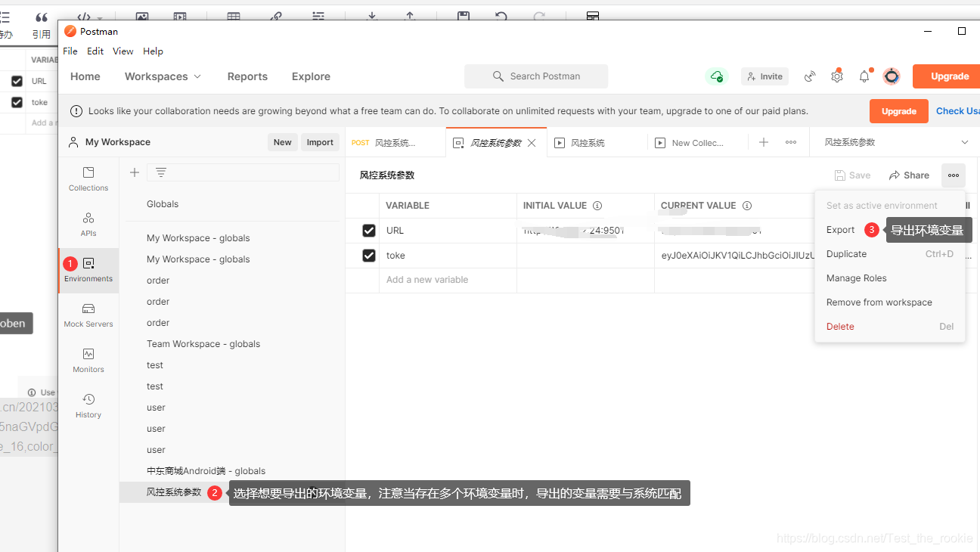The width and height of the screenshot is (980, 552).
Task: Open the code block dropdown arrow in the background editor
Action: tap(100, 17)
